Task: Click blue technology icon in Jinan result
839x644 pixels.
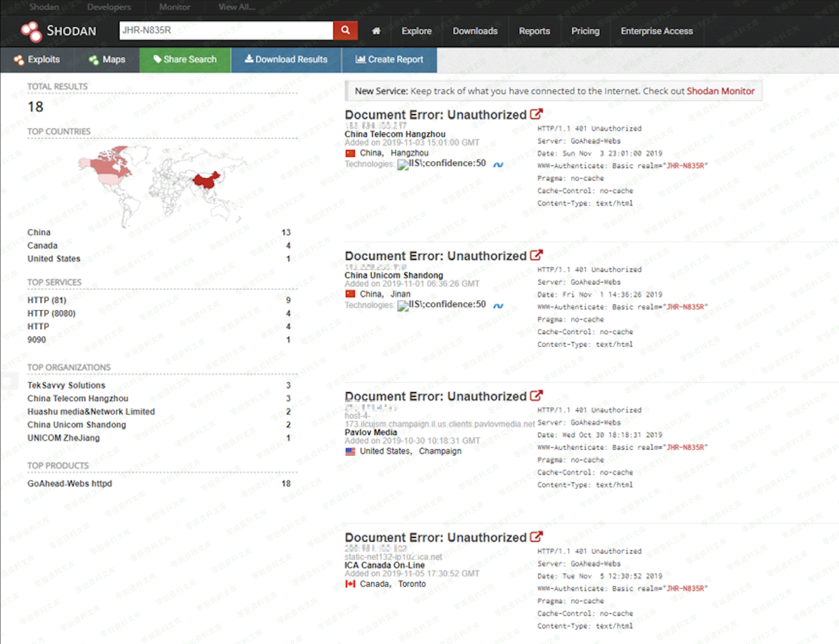Action: click(x=498, y=306)
